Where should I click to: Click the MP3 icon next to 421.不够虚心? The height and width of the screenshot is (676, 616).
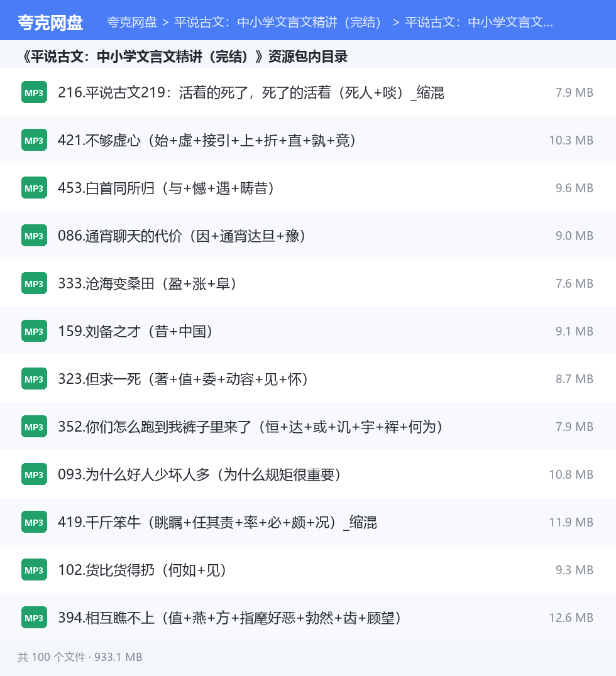34,140
